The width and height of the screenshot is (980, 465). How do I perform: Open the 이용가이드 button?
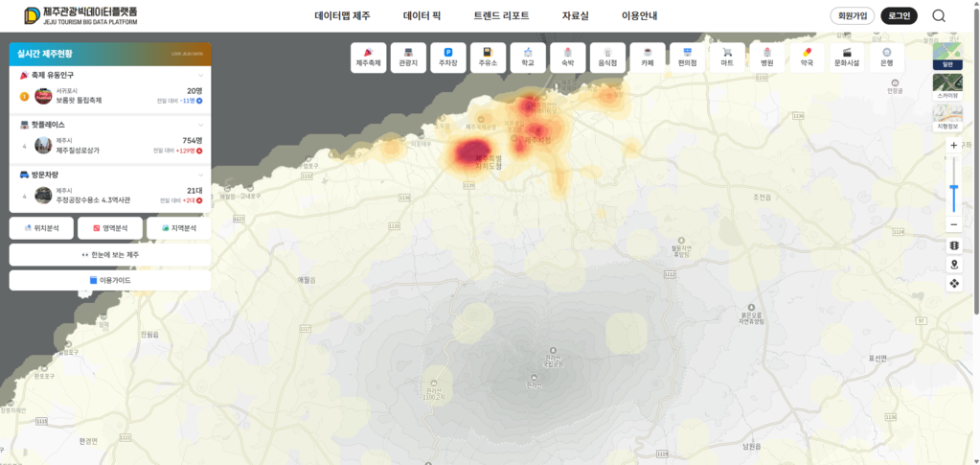(110, 280)
